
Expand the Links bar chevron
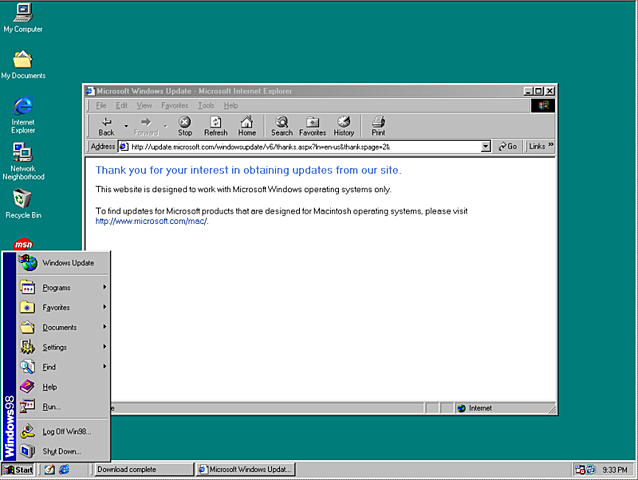(x=551, y=145)
